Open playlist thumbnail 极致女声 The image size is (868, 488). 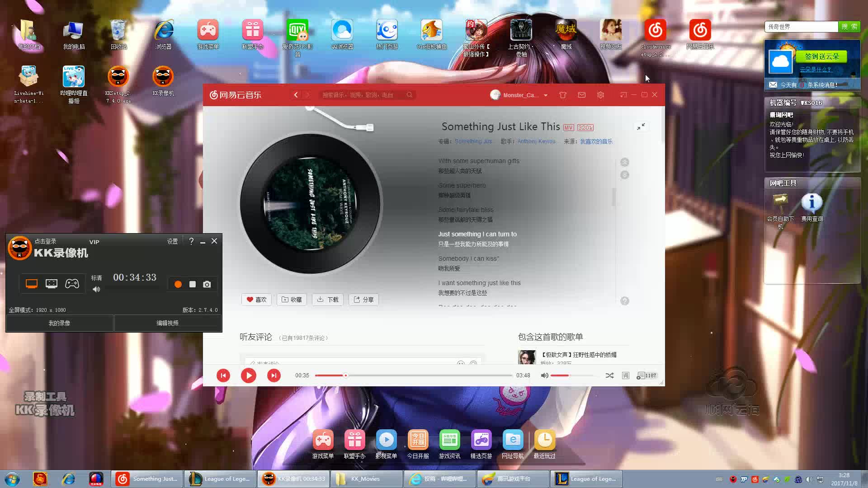pos(527,357)
